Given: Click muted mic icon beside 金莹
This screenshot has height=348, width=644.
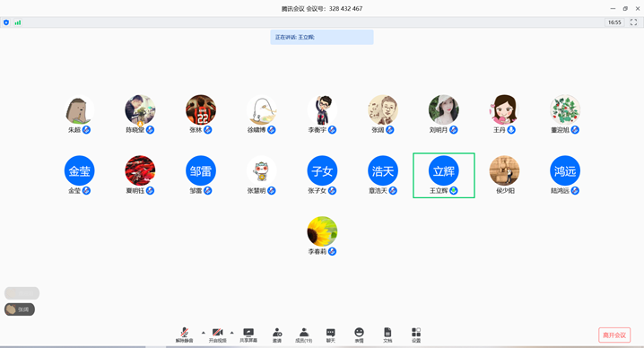Looking at the screenshot, I should [86, 191].
